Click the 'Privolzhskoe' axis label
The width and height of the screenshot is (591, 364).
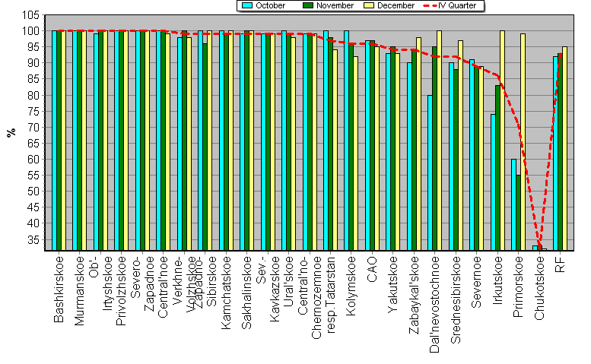point(121,290)
